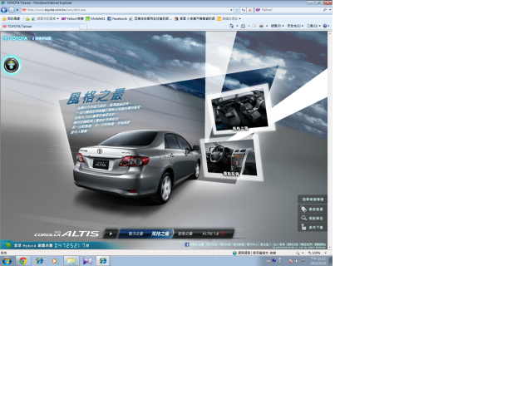Click the browser Forward arrow button
The height and width of the screenshot is (399, 532).
click(11, 10)
